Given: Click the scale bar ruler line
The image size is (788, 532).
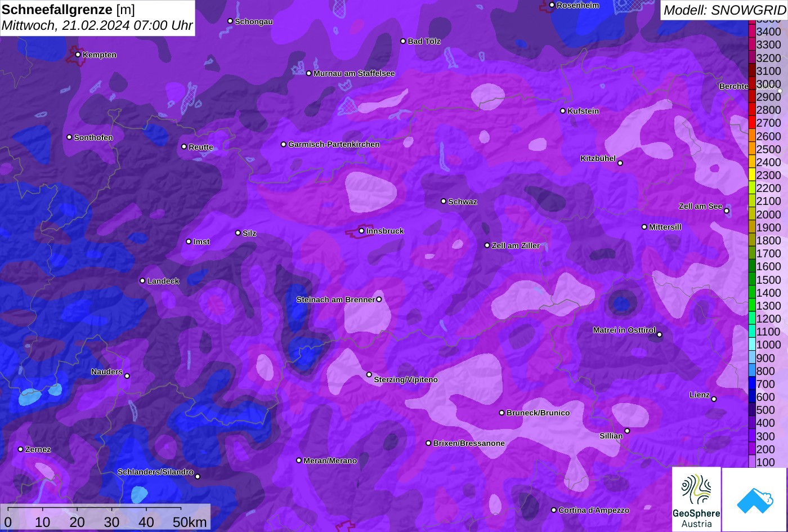Looking at the screenshot, I should 95,509.
